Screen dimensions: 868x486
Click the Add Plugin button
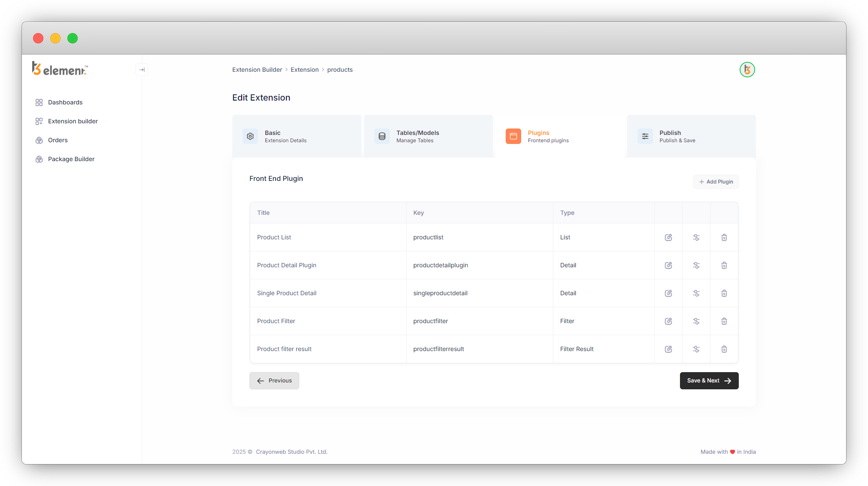point(716,182)
